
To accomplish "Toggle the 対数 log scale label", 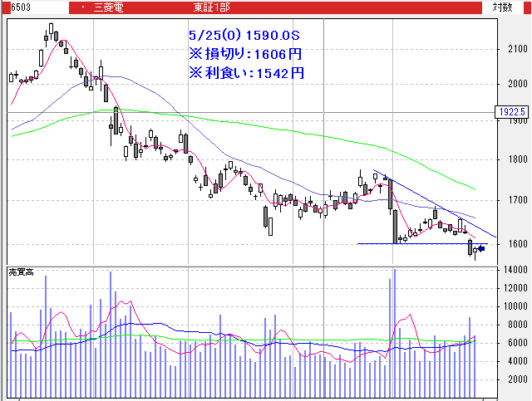I will 502,7.
